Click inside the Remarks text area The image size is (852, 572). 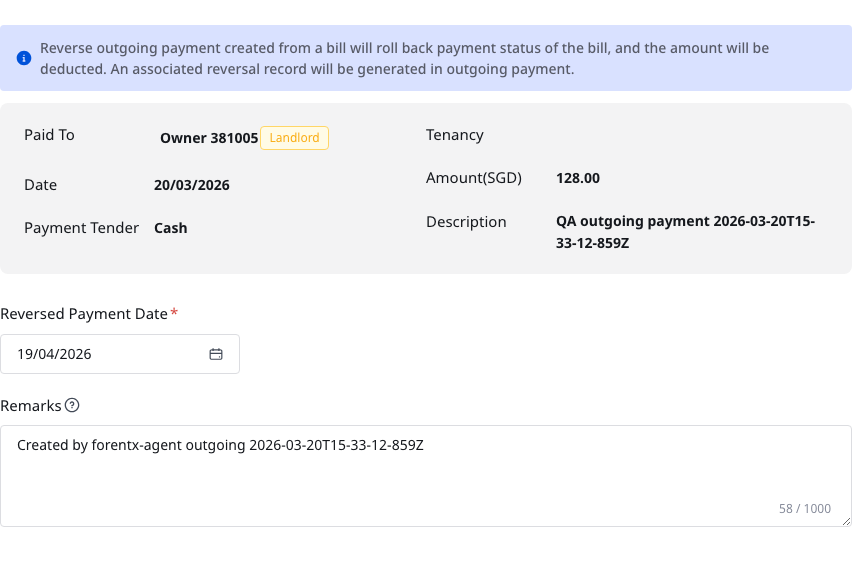pos(425,476)
